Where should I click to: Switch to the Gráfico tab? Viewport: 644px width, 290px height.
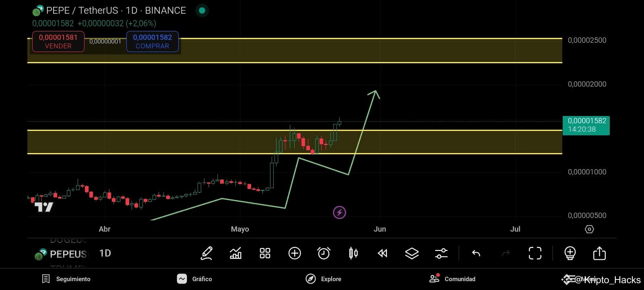194,279
